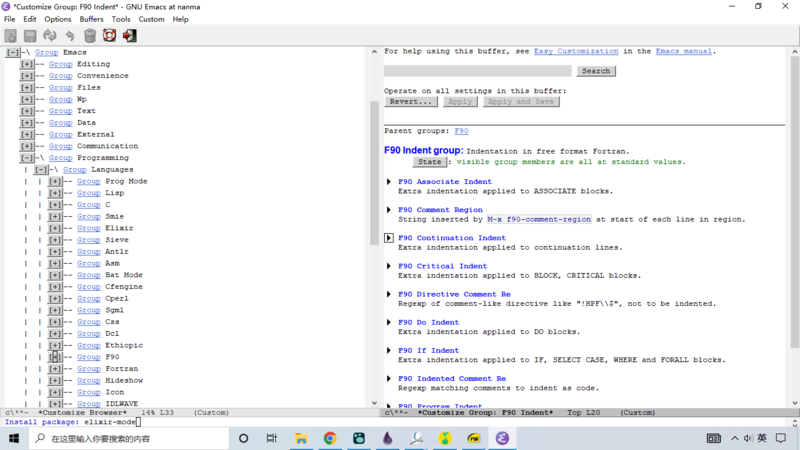
Task: Toggle the F90 Do Indent disclosure triangle
Action: pyautogui.click(x=389, y=323)
